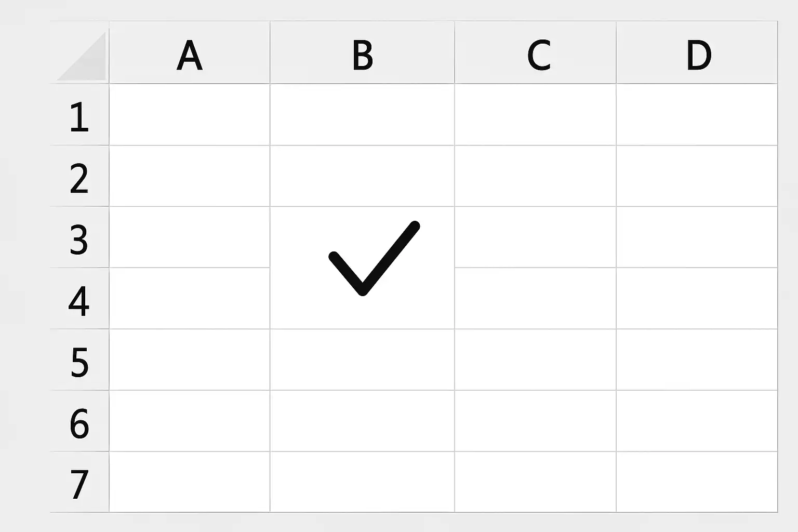Click cell A1
The image size is (798, 532).
[x=190, y=115]
